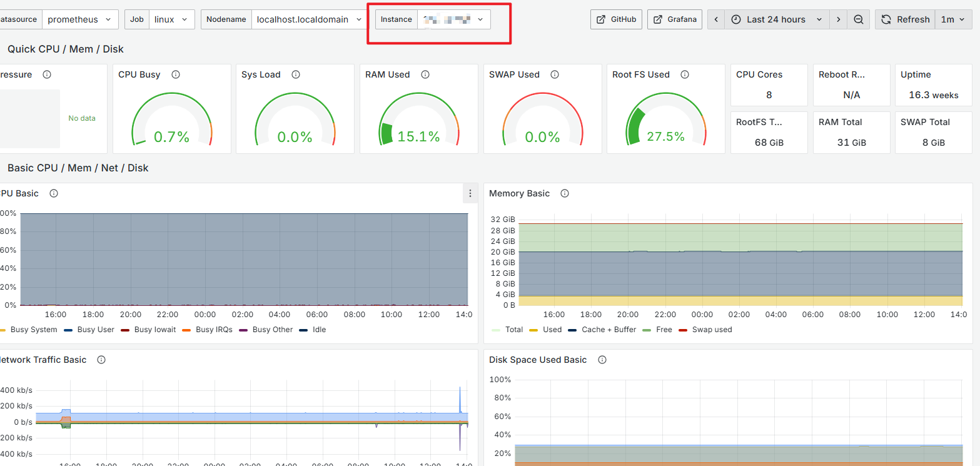Toggle the Used memory legend series
Screen dimensions: 980x466
point(552,330)
